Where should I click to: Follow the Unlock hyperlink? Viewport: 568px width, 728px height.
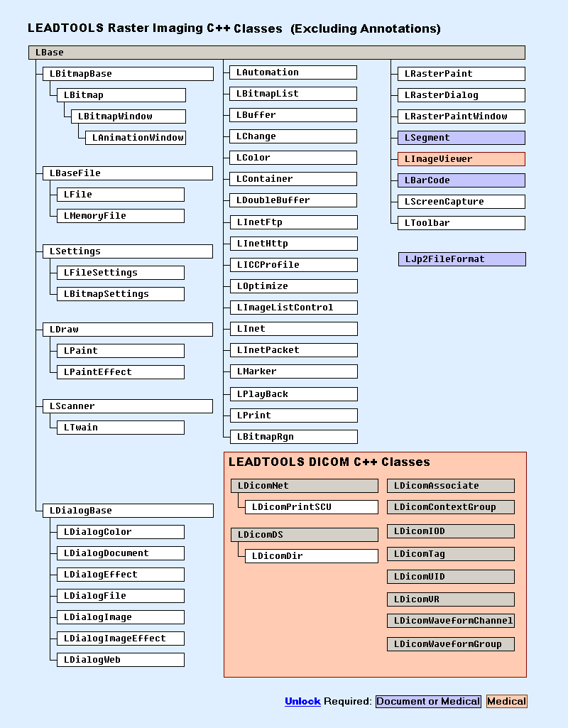point(302,702)
